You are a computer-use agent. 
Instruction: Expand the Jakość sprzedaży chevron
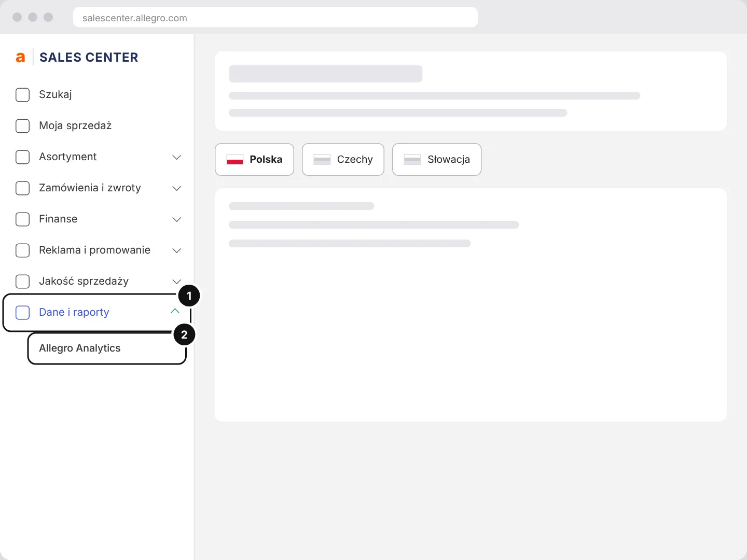176,282
